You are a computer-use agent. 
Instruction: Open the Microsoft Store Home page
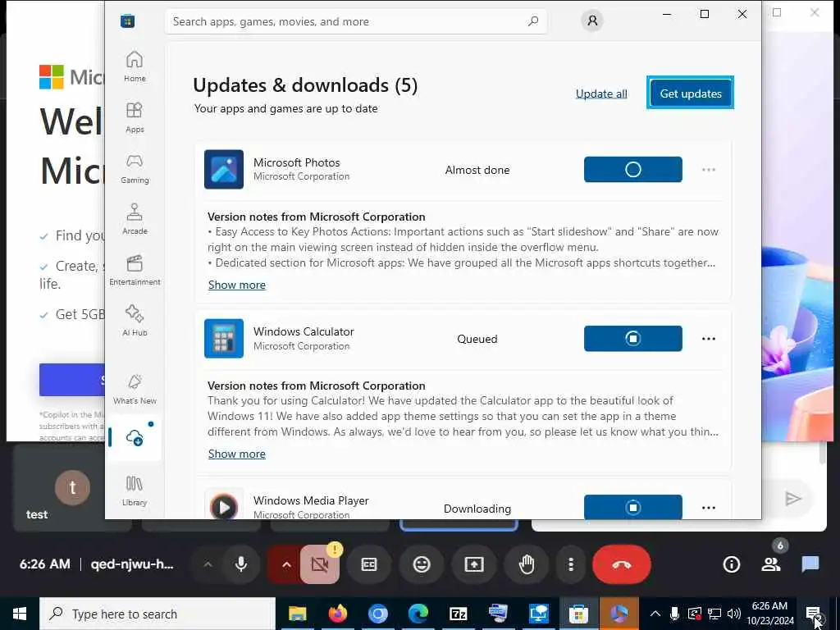135,66
